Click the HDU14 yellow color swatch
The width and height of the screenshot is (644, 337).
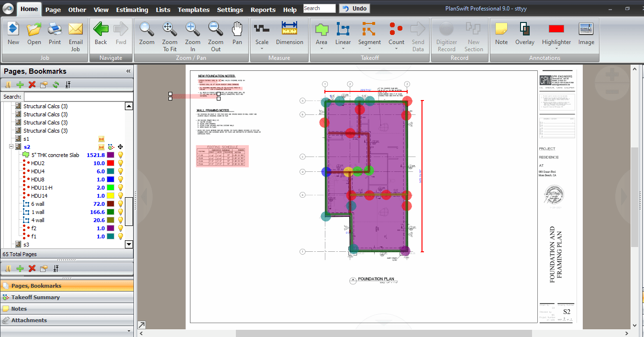[x=111, y=196]
